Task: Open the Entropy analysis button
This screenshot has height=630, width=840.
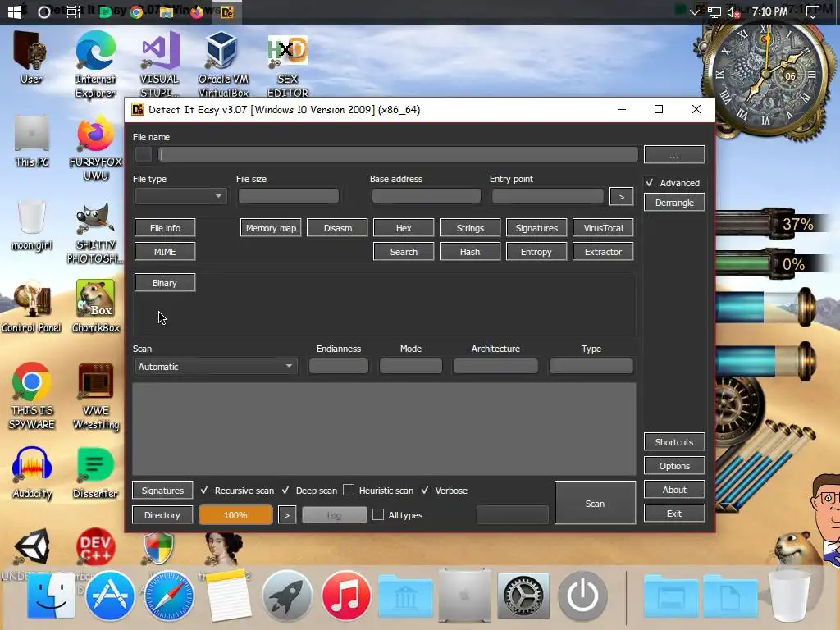Action: click(536, 252)
